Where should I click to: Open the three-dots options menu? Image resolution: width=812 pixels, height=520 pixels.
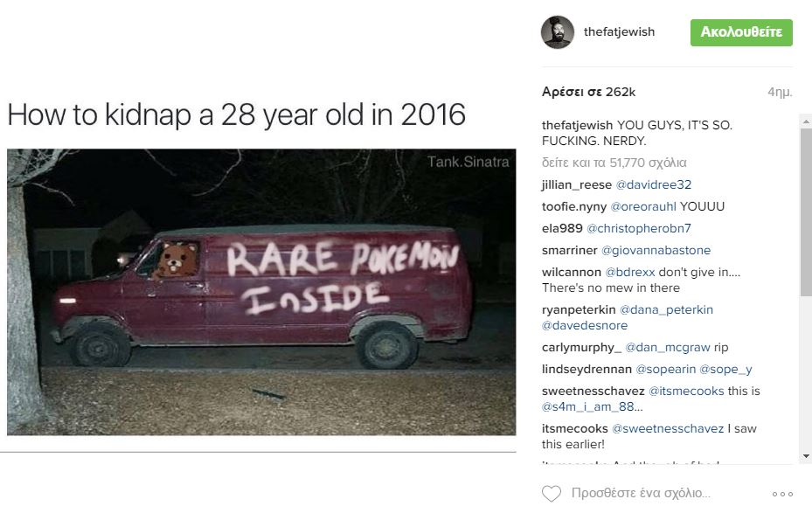(782, 494)
